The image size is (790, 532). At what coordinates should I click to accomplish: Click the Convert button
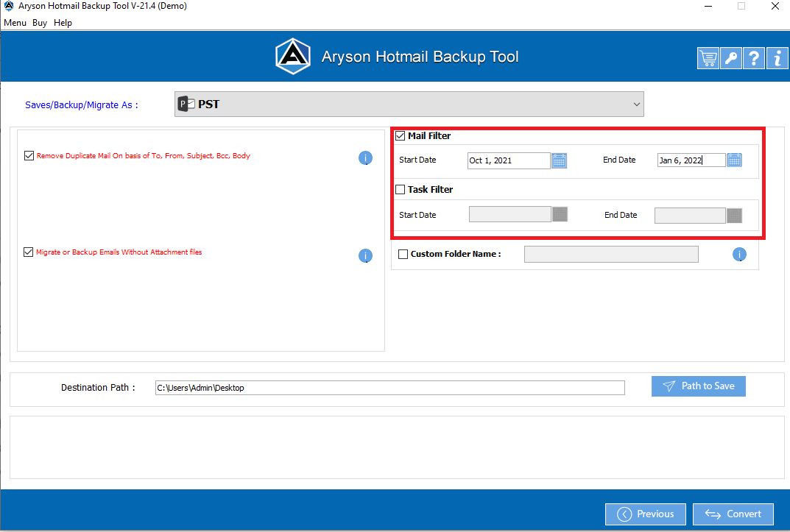coord(733,514)
